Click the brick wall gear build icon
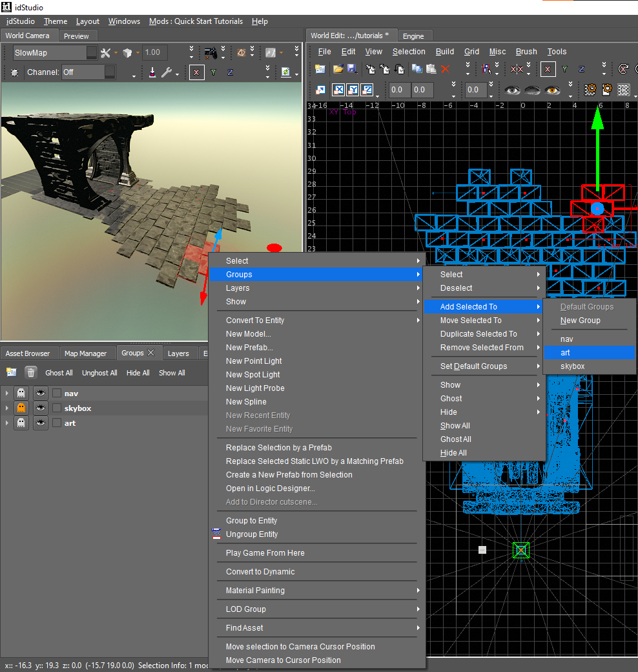 click(x=590, y=90)
